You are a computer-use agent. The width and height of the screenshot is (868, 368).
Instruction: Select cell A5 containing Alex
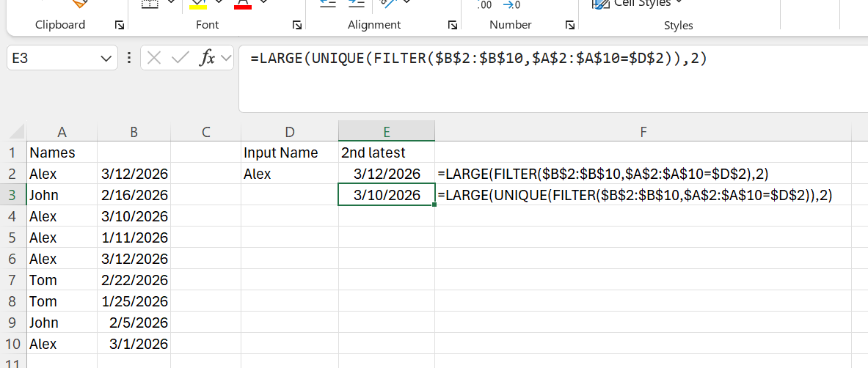pos(62,238)
